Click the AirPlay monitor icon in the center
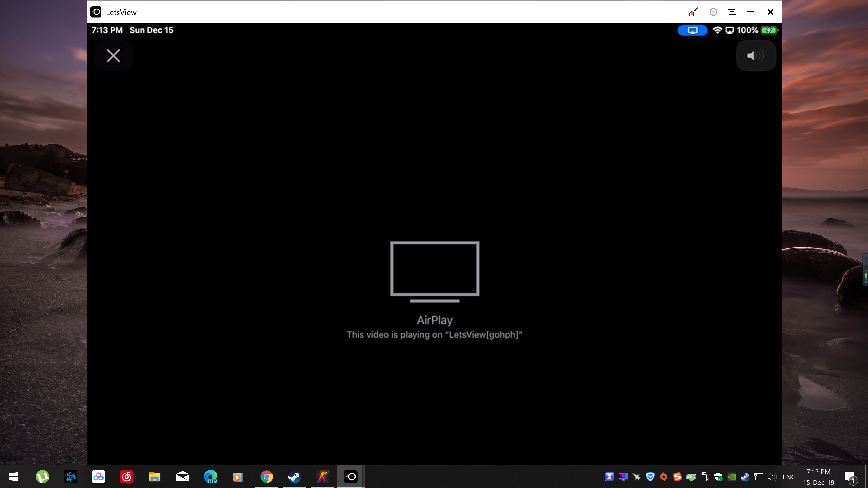The width and height of the screenshot is (868, 488). click(435, 271)
